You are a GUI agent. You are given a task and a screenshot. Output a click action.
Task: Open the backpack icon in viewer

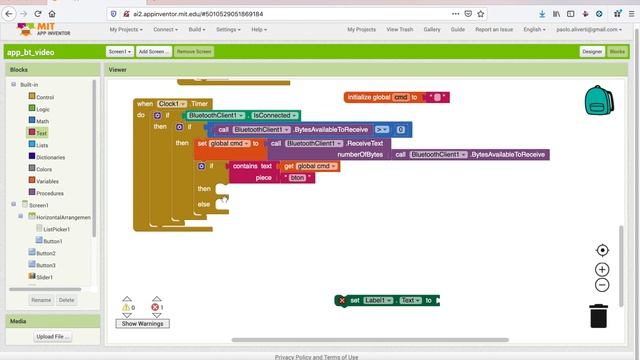coord(599,100)
